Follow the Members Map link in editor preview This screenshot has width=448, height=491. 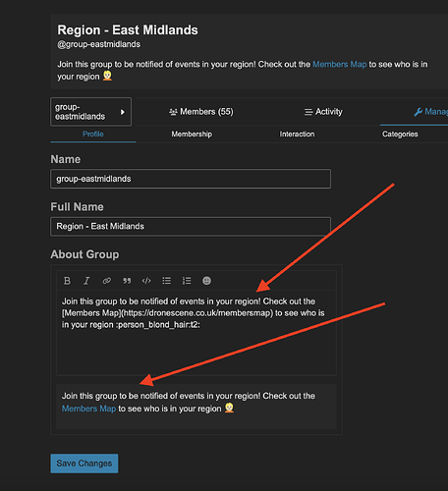[88, 409]
